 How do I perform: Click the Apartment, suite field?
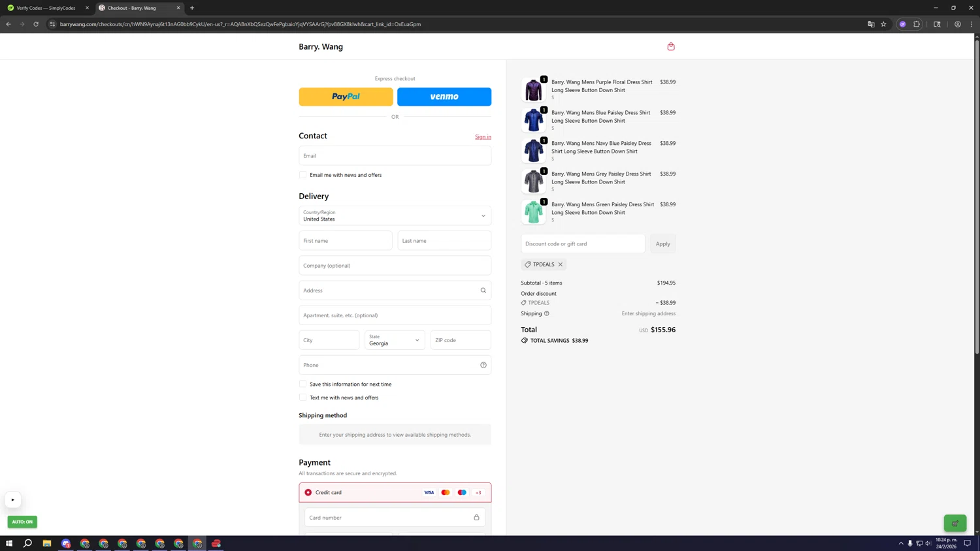pyautogui.click(x=395, y=315)
